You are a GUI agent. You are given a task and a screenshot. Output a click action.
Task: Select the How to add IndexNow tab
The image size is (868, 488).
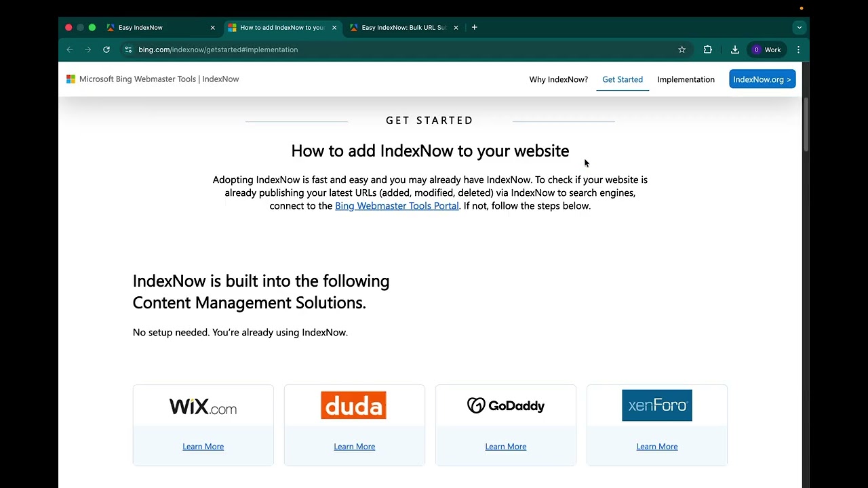click(x=281, y=28)
